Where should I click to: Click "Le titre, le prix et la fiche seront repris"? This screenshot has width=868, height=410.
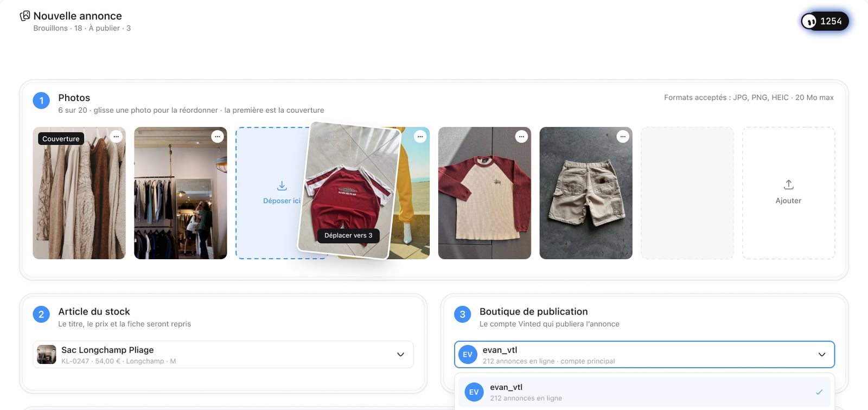coord(124,324)
